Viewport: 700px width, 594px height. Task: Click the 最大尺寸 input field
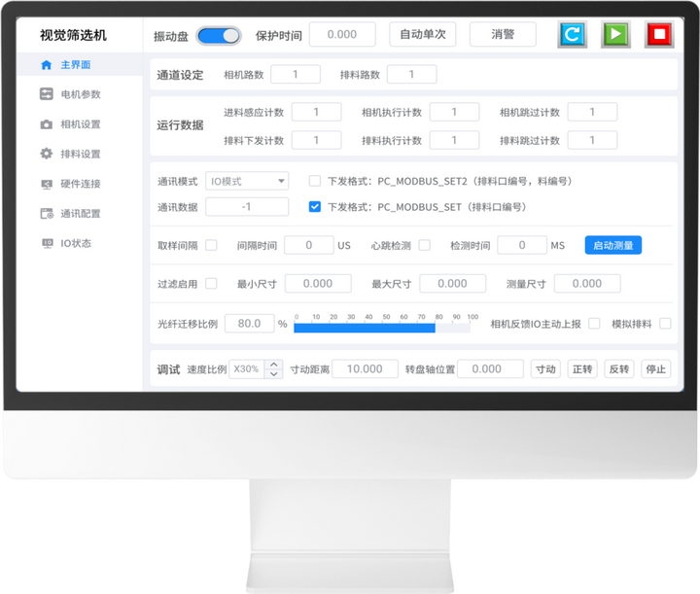tap(453, 283)
